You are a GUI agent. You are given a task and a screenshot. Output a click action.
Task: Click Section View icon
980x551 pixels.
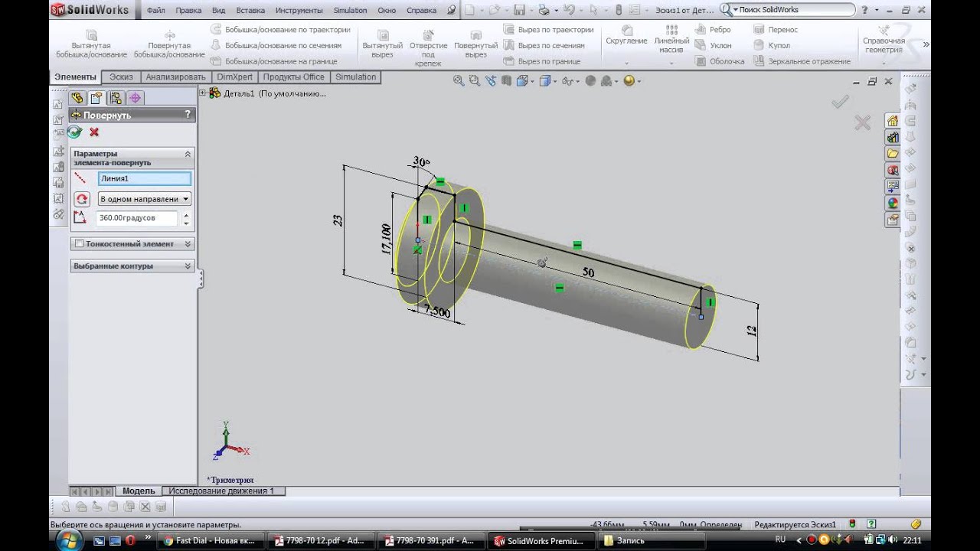point(506,80)
